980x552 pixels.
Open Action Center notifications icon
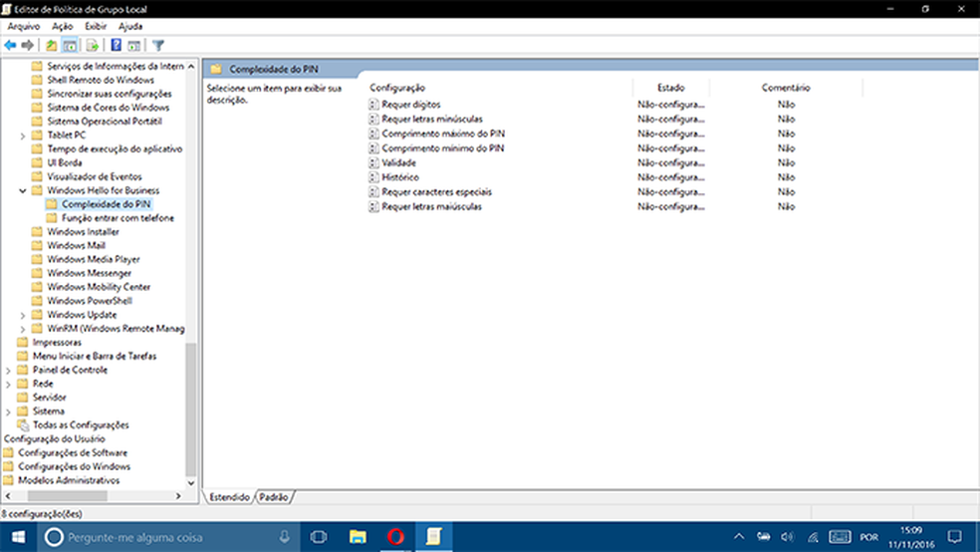pos(954,537)
